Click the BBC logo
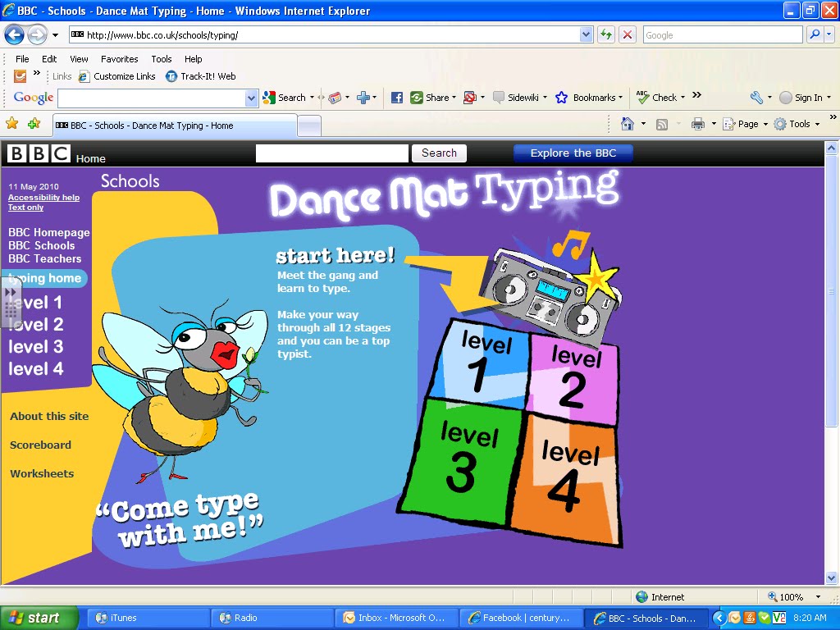The image size is (840, 630). tap(39, 153)
